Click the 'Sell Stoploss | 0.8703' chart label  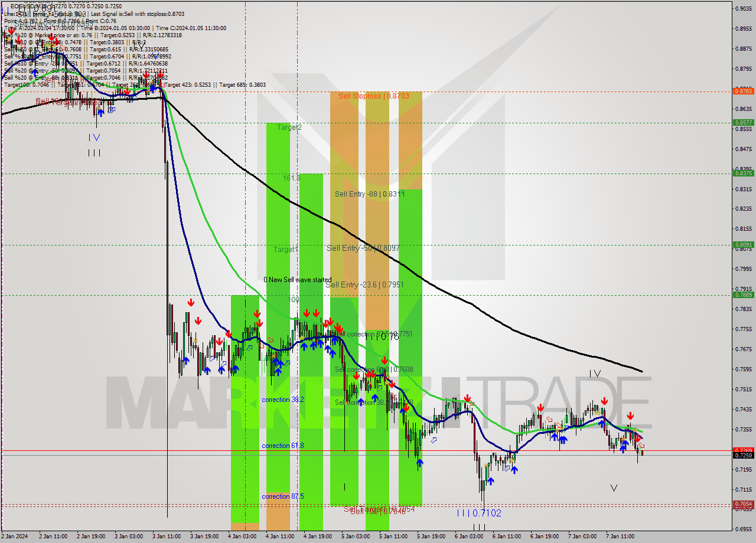[x=373, y=96]
